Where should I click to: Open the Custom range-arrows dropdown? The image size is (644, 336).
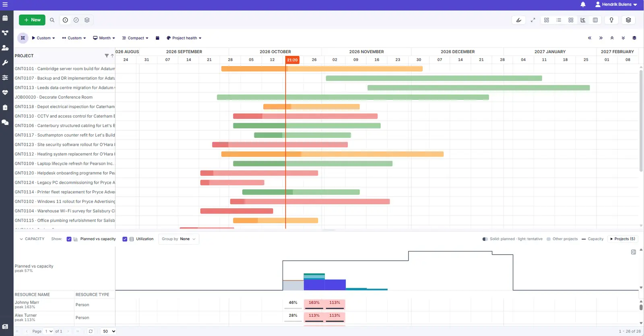click(x=74, y=38)
